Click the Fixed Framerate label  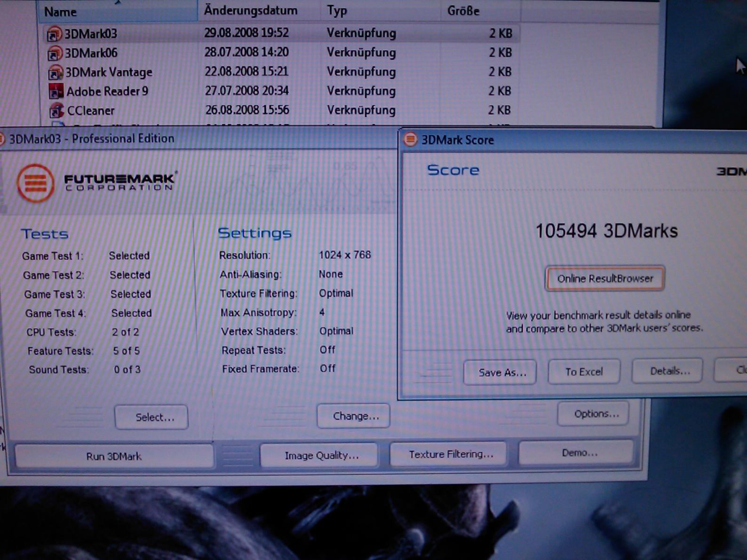(x=261, y=369)
